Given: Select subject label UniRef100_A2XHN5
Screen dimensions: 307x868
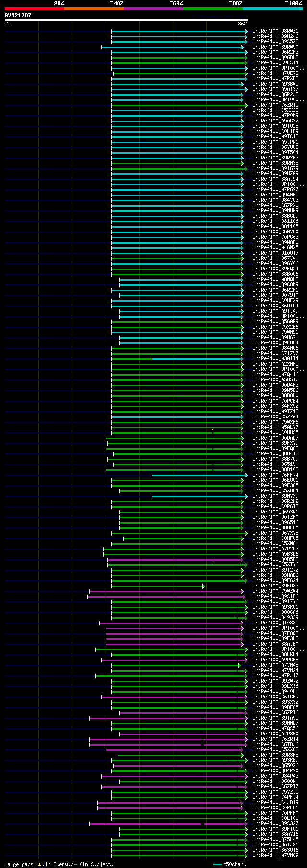Looking at the screenshot, I should [275, 364].
